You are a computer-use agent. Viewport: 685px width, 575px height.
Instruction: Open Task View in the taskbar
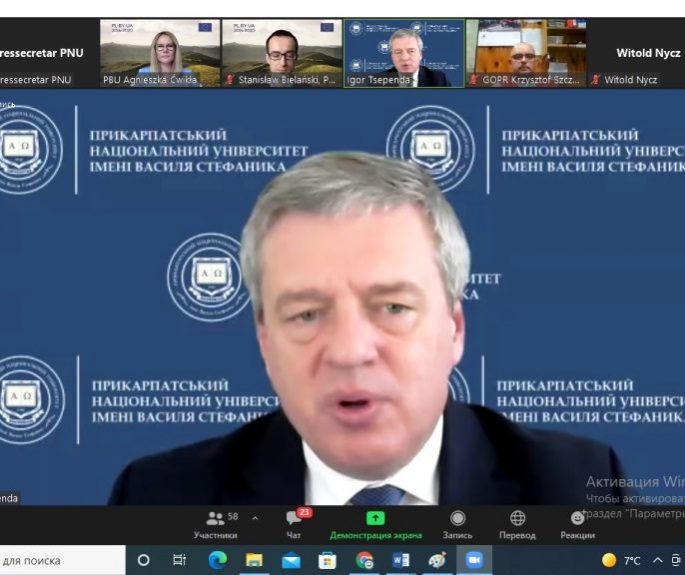tap(180, 560)
